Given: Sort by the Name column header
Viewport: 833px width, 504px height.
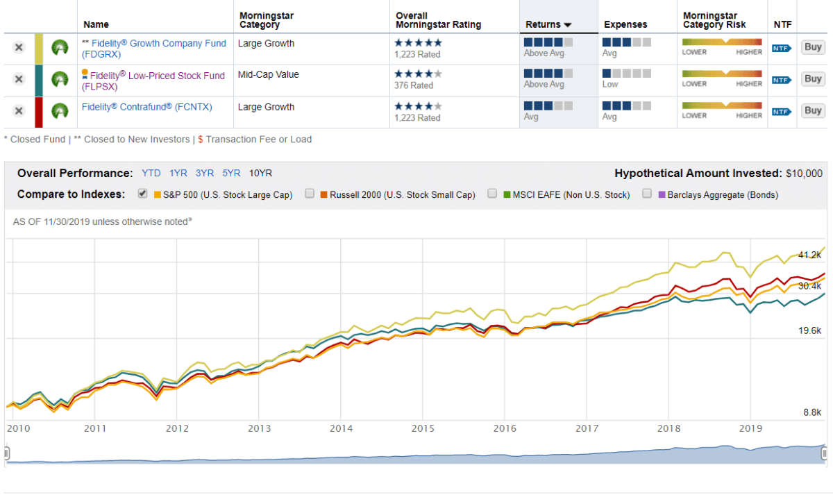Looking at the screenshot, I should 96,25.
